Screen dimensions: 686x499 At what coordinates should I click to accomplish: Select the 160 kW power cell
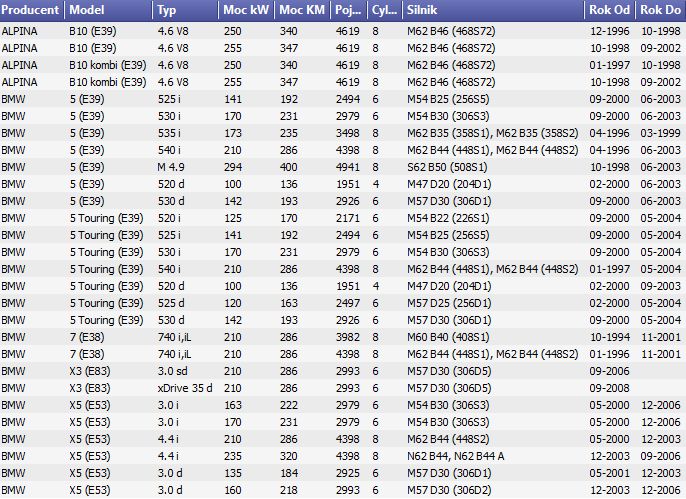(233, 490)
